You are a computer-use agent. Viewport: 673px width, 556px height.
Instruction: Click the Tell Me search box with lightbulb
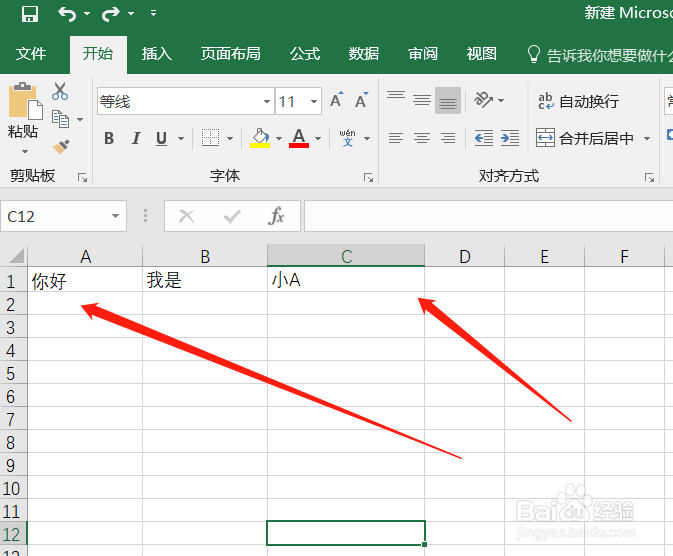point(600,55)
